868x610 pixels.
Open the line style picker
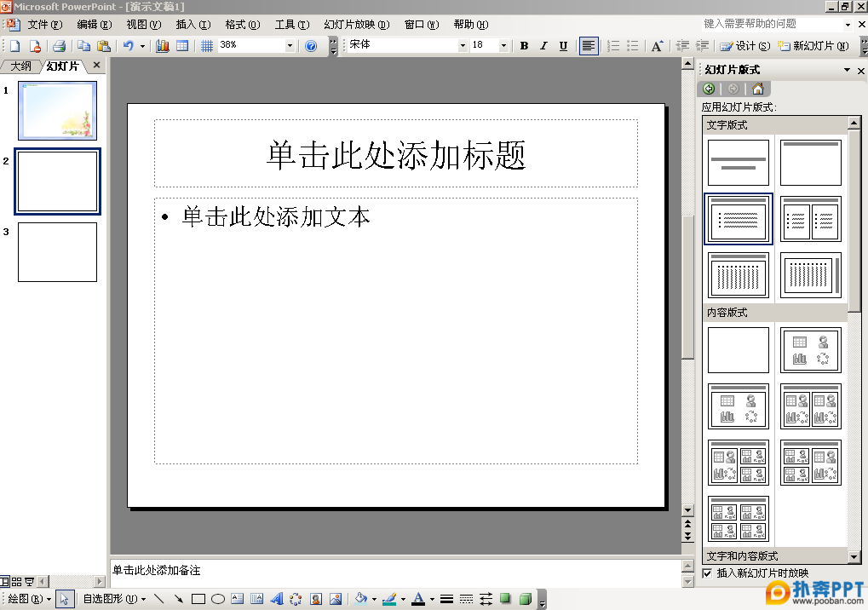click(446, 598)
